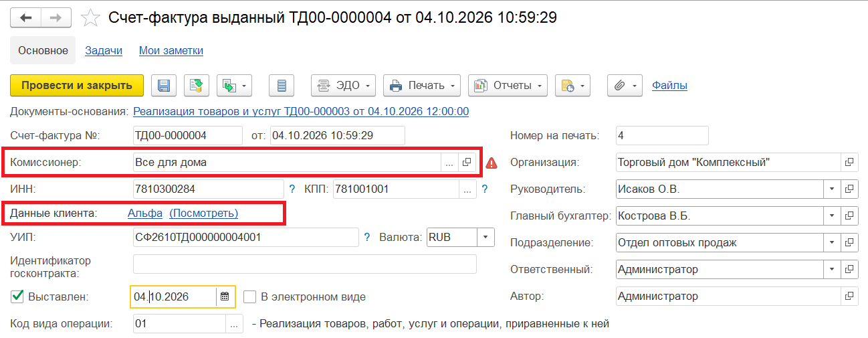Viewport: 868px width, 338px height.
Task: Click the Организация field
Action: coord(728,162)
